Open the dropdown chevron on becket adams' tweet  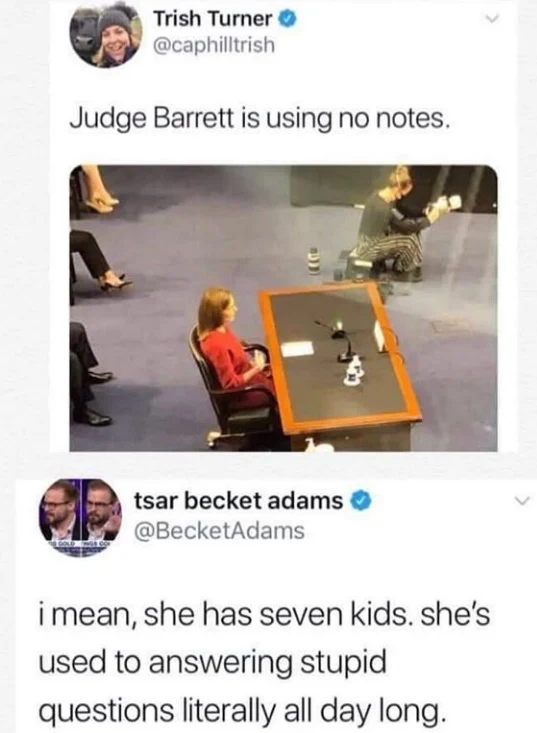coord(522,502)
